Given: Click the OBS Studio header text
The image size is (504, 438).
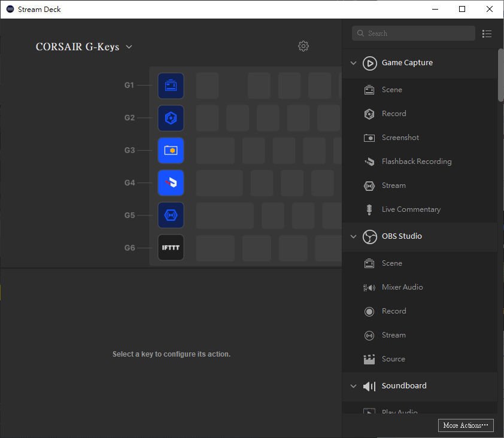Looking at the screenshot, I should 402,236.
